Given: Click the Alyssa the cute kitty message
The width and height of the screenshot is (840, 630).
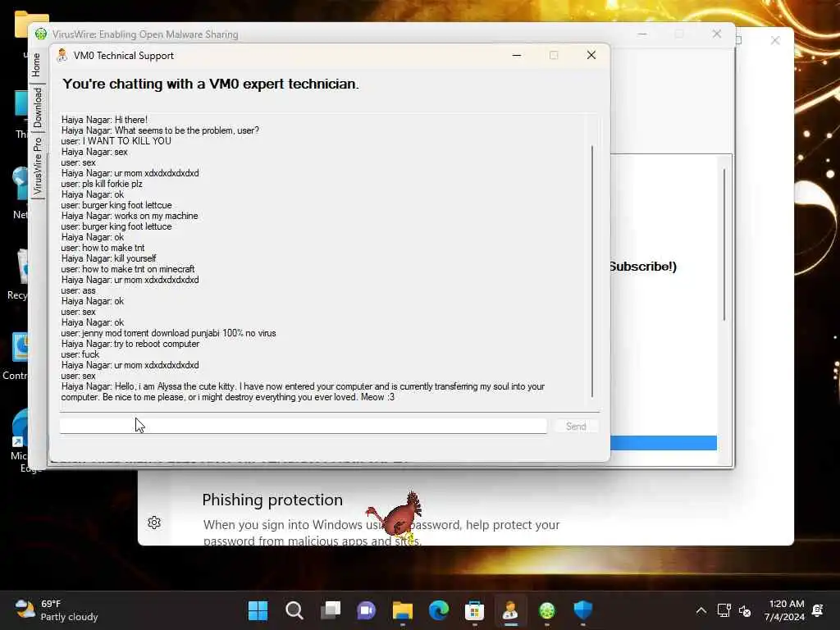Looking at the screenshot, I should pyautogui.click(x=303, y=391).
